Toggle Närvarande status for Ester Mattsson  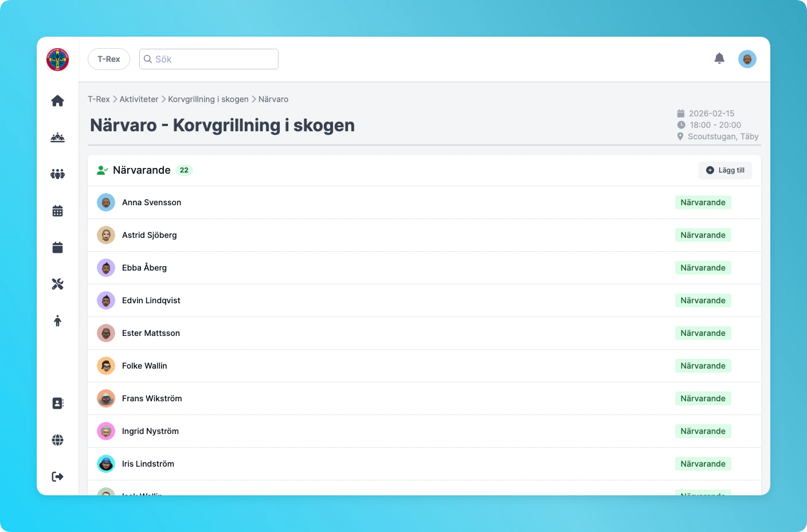click(x=703, y=333)
